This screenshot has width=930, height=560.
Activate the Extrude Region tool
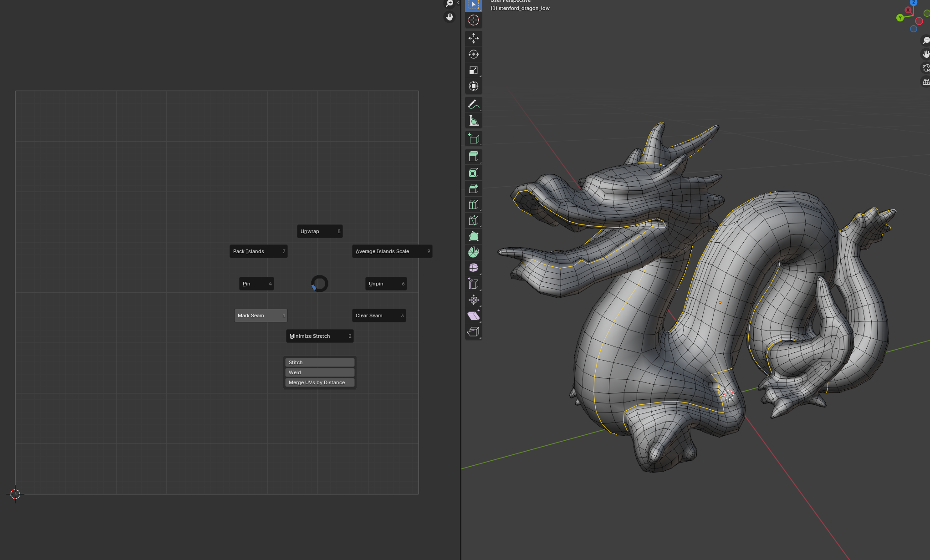(x=473, y=157)
